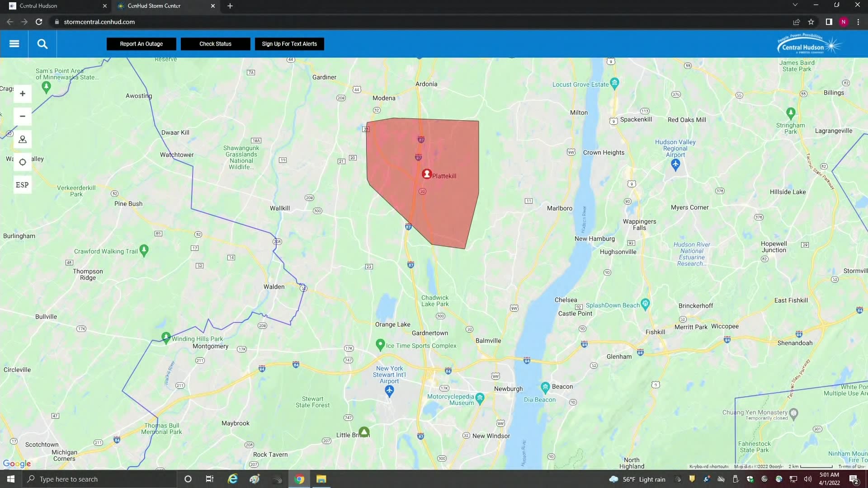Screen dimensions: 868x488
Task: Zoom in using the plus button
Action: pyautogui.click(x=22, y=94)
